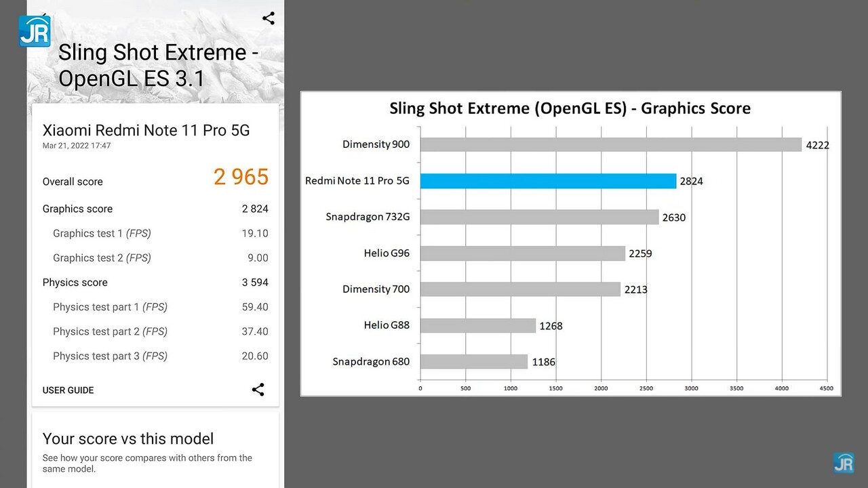Image resolution: width=868 pixels, height=488 pixels.
Task: Open the USER GUIDE link
Action: pos(68,390)
